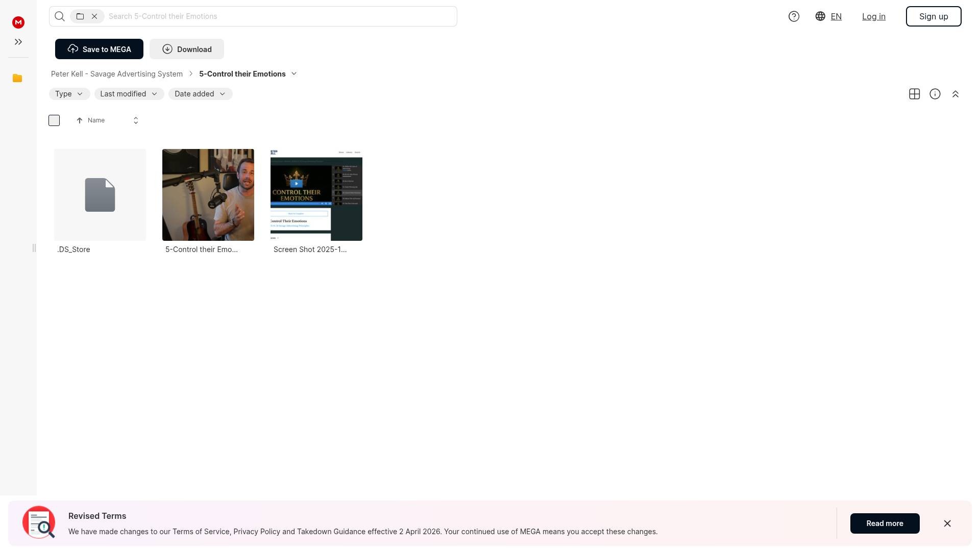The image size is (980, 551).
Task: Open the Date added filter dropdown
Action: click(200, 94)
